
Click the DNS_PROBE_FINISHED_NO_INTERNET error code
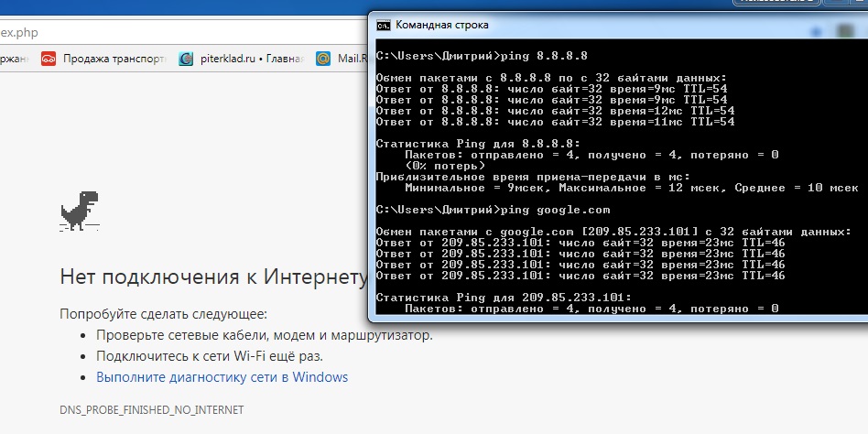pyautogui.click(x=152, y=410)
